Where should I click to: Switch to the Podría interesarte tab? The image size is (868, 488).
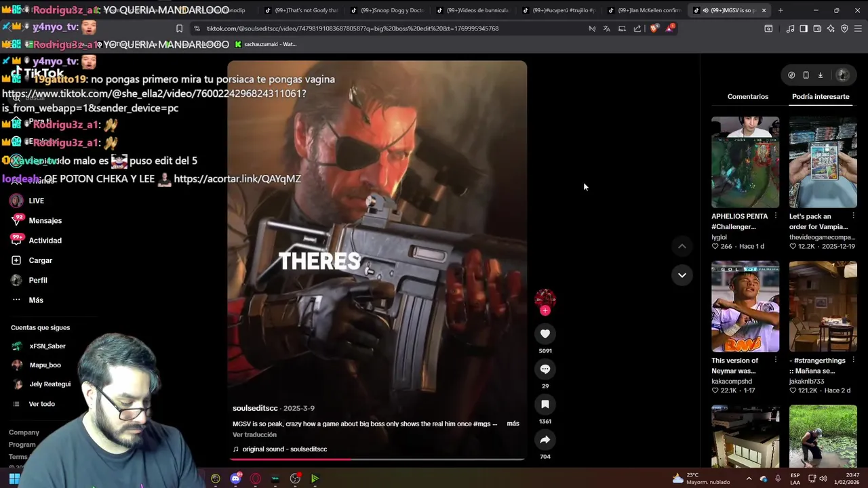tap(821, 96)
